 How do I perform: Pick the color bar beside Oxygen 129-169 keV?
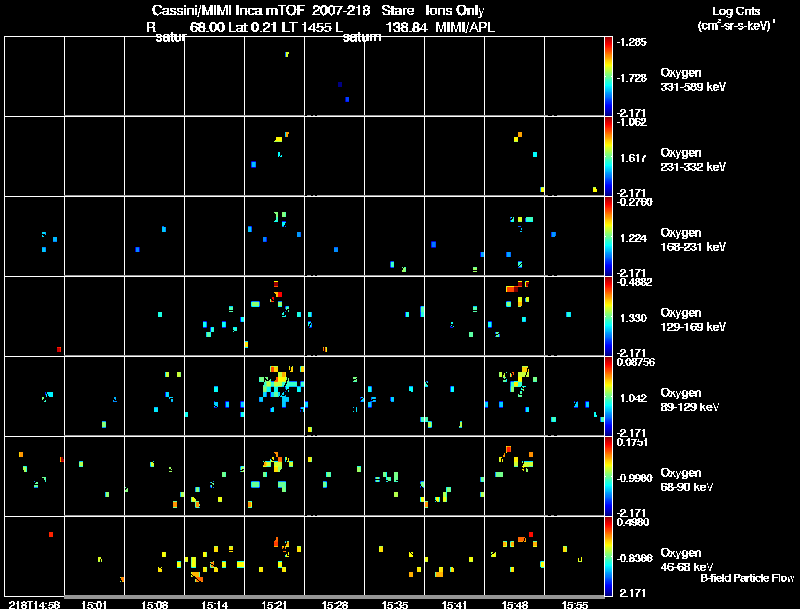tap(608, 317)
